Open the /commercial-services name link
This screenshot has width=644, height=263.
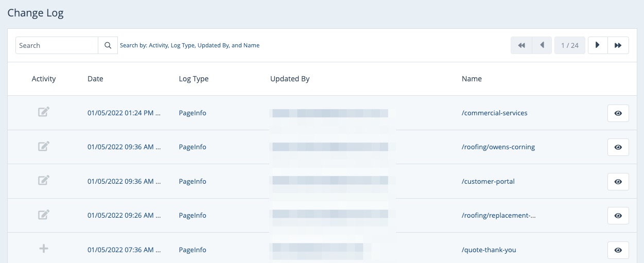pos(494,113)
